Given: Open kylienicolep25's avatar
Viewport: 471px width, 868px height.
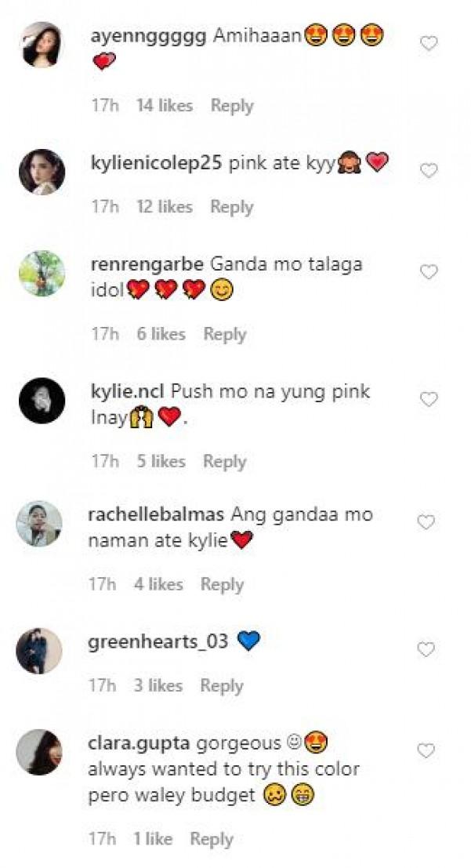Looking at the screenshot, I should point(42,172).
